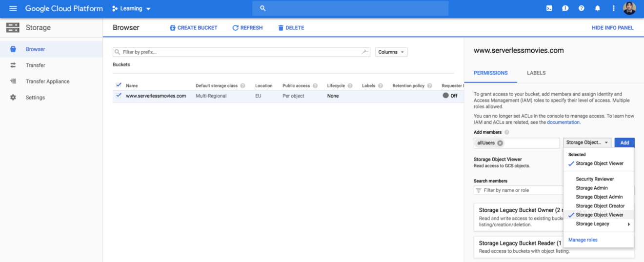Open the notifications bell

point(597,8)
